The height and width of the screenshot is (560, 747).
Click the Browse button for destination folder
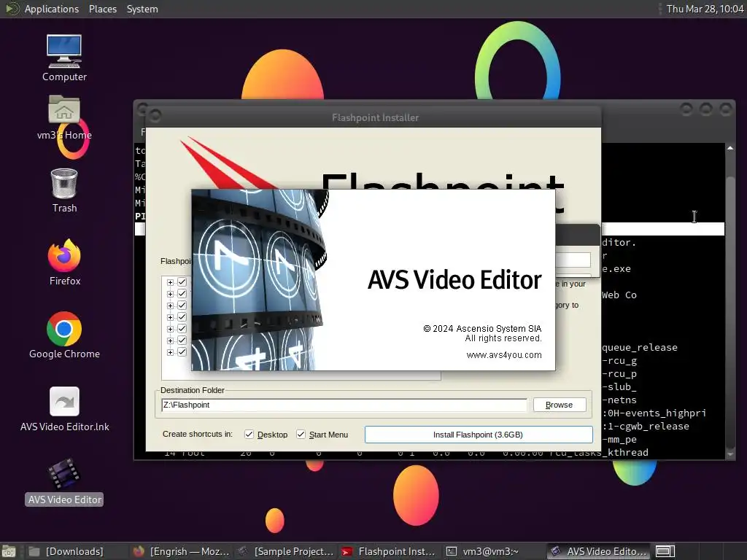point(560,405)
